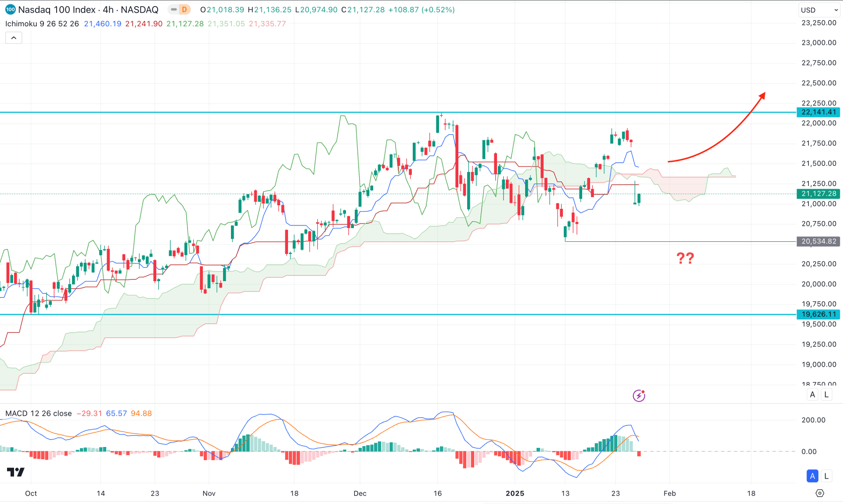Click the change value +108.87 (+0.52%)
This screenshot has width=843, height=504.
tap(421, 10)
